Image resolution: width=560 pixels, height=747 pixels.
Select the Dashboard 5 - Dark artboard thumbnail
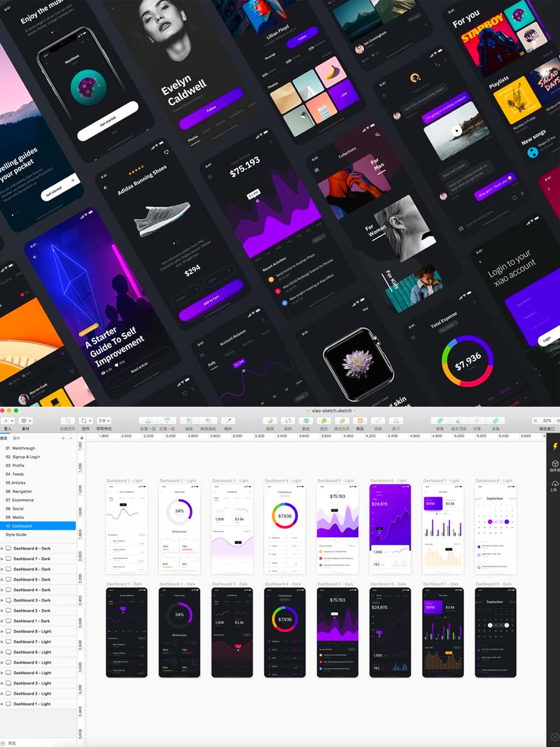(338, 632)
